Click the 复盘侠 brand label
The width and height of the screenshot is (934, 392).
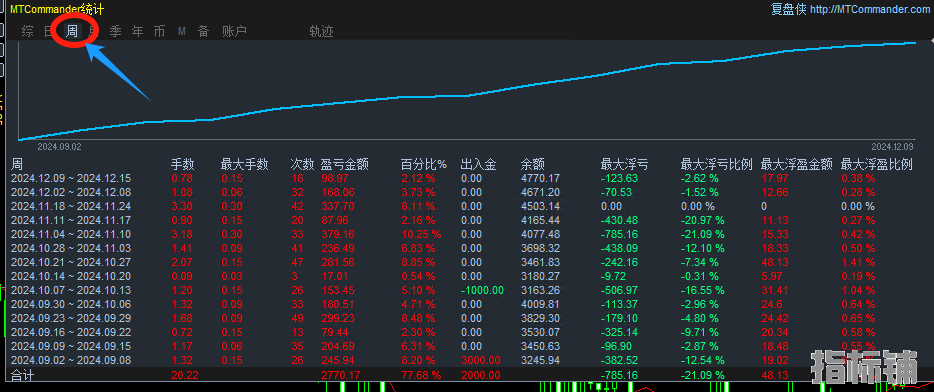click(789, 9)
